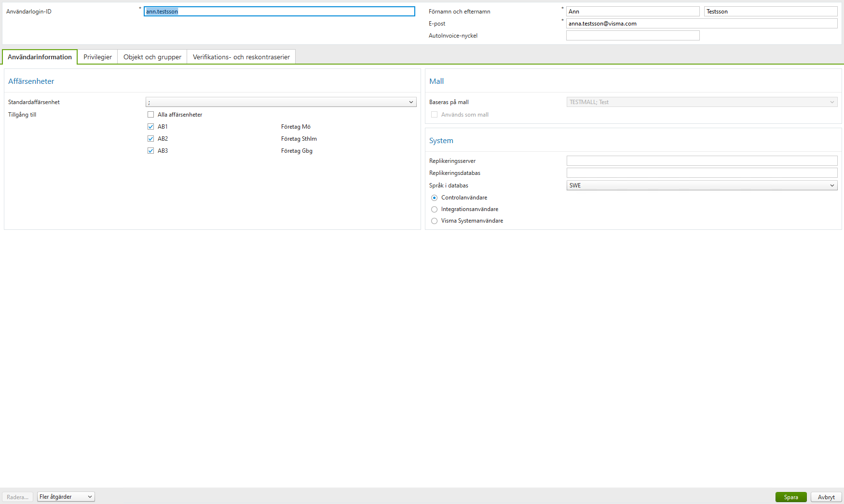This screenshot has height=504, width=844.
Task: Select the Verifikations- och reskontraserier tab
Action: point(241,56)
